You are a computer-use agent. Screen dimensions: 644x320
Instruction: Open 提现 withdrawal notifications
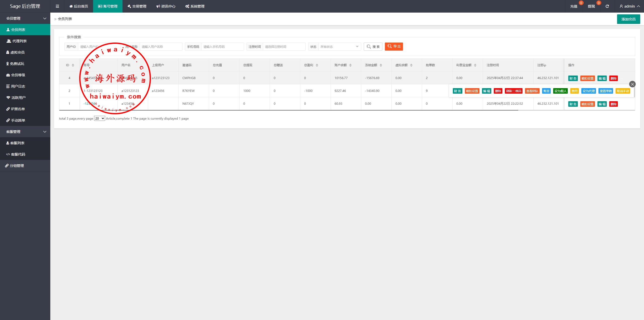click(591, 6)
